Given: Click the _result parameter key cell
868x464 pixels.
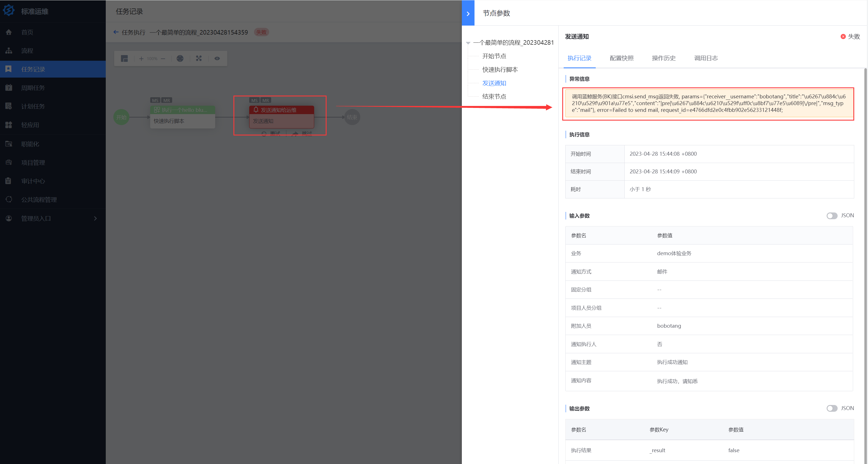Looking at the screenshot, I should (x=657, y=450).
